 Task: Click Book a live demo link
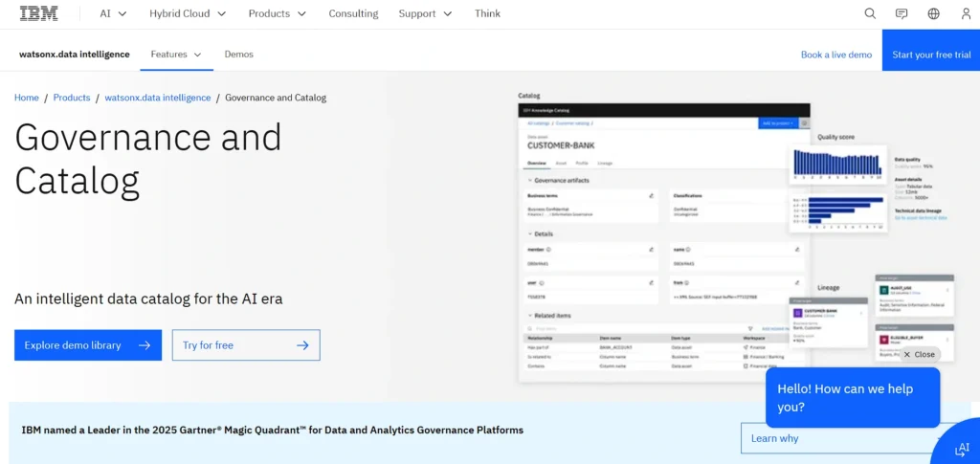[836, 55]
